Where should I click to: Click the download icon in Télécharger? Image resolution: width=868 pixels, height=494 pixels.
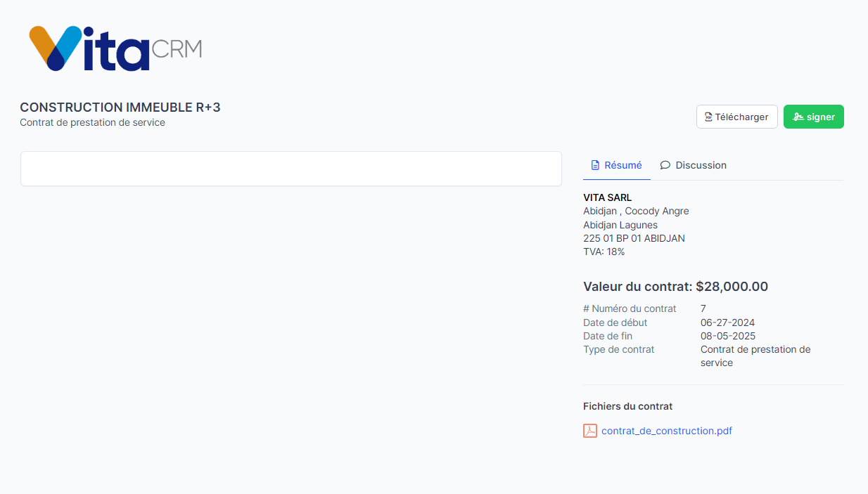tap(708, 117)
